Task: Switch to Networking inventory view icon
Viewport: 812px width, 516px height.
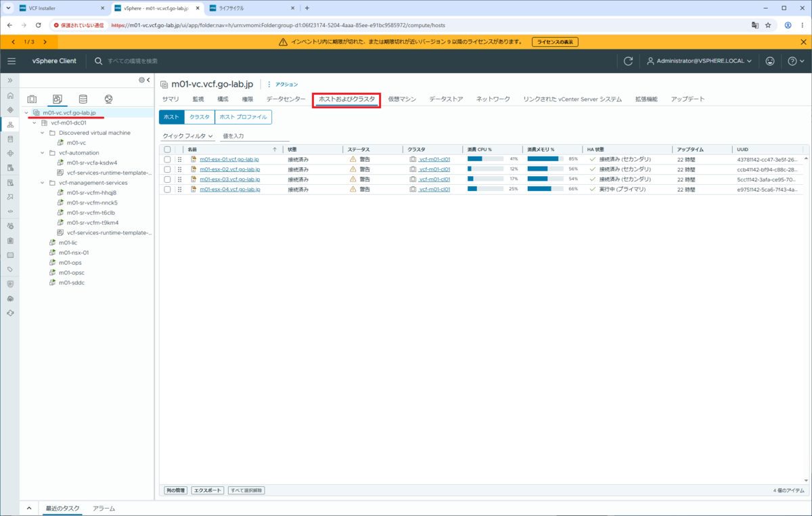Action: (109, 99)
